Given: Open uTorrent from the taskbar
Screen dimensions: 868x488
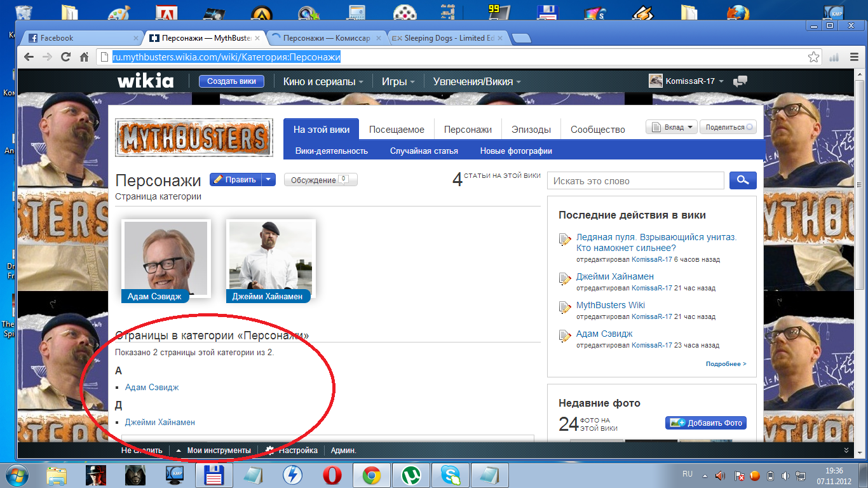Looking at the screenshot, I should point(411,475).
